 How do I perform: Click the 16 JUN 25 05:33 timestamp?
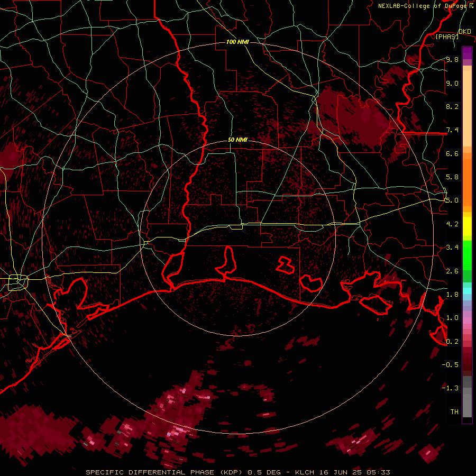coord(355,472)
